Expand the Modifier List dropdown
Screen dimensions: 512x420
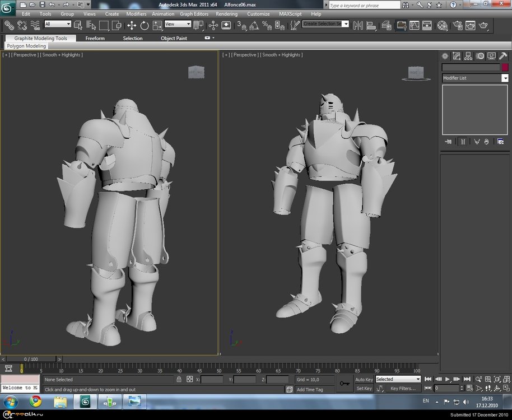[x=505, y=78]
